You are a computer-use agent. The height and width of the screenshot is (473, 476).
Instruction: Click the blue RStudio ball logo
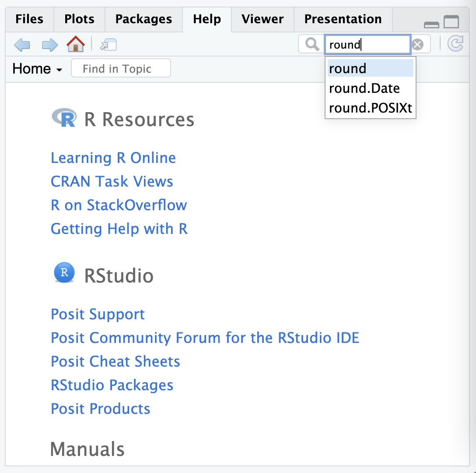64,272
